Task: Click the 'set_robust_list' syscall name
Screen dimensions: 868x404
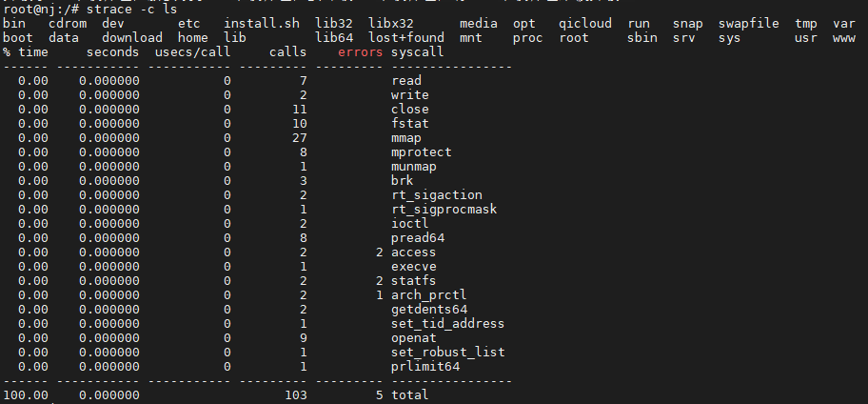Action: 448,352
